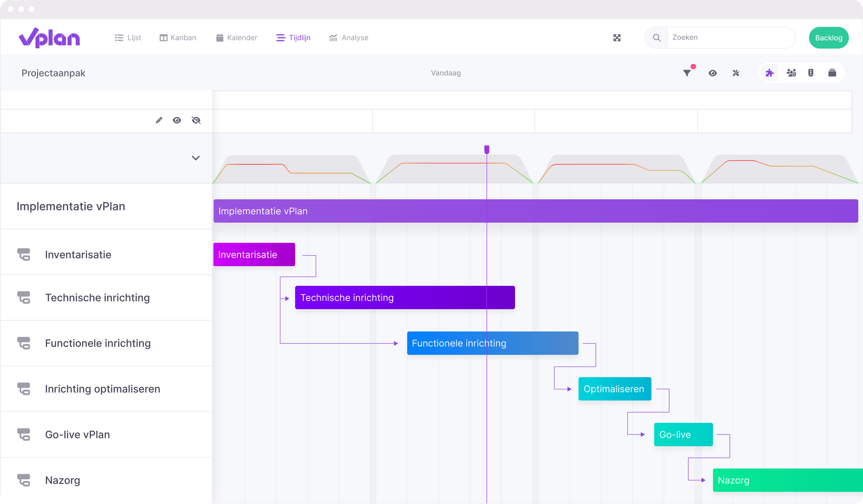Select the puzzle piece grouping icon
This screenshot has height=504, width=863.
[770, 73]
